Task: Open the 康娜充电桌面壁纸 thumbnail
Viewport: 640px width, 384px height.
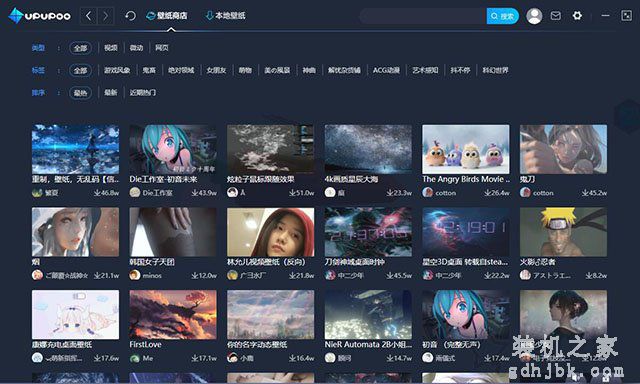Action: (x=76, y=315)
